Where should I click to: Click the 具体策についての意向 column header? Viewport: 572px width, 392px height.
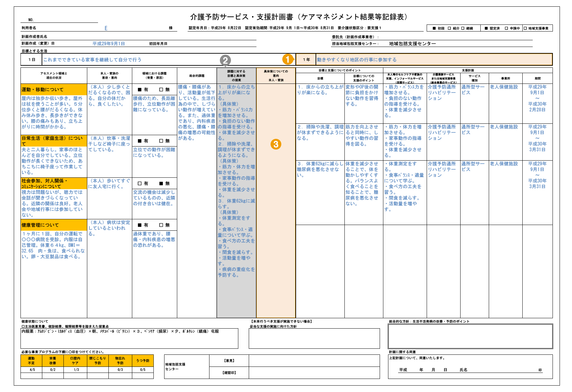click(276, 76)
